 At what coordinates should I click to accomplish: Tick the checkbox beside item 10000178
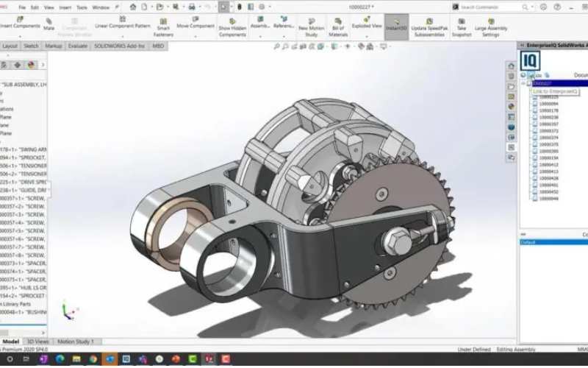click(x=535, y=110)
